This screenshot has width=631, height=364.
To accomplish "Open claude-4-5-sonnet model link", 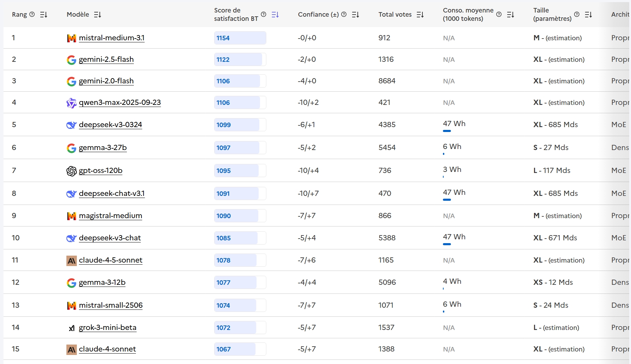I will pyautogui.click(x=111, y=260).
